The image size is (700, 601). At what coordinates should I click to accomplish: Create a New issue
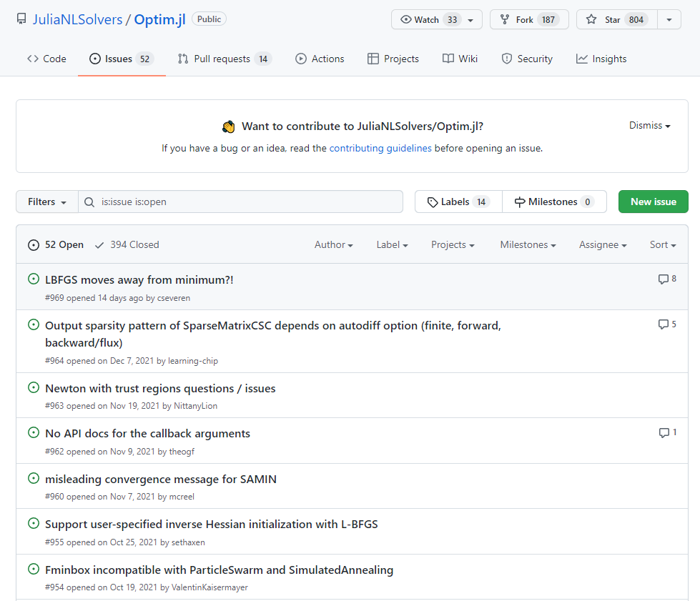[653, 202]
